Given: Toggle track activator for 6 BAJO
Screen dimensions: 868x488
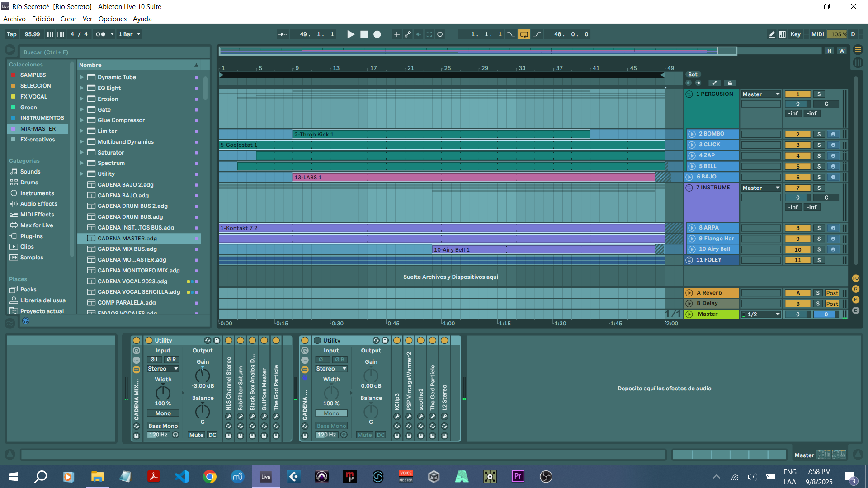Looking at the screenshot, I should click(x=797, y=177).
